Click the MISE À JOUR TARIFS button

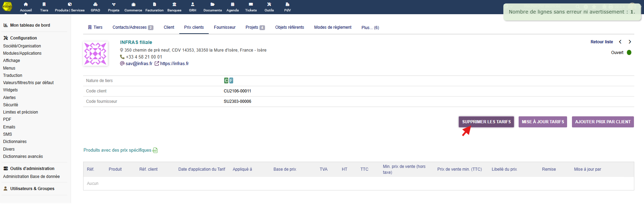click(x=542, y=122)
